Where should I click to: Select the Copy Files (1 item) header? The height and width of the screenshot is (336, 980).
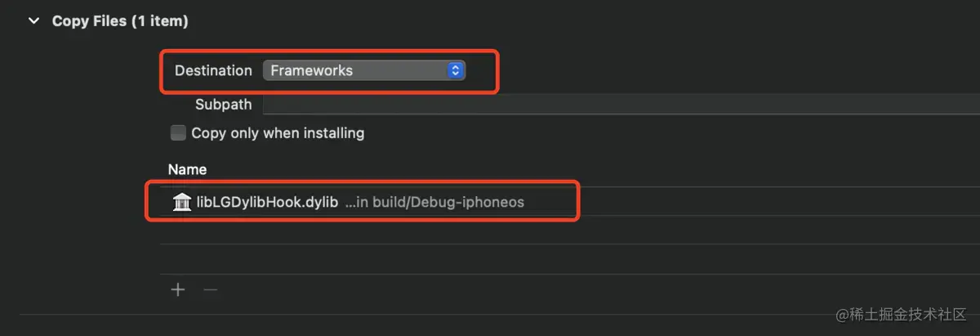click(x=120, y=21)
